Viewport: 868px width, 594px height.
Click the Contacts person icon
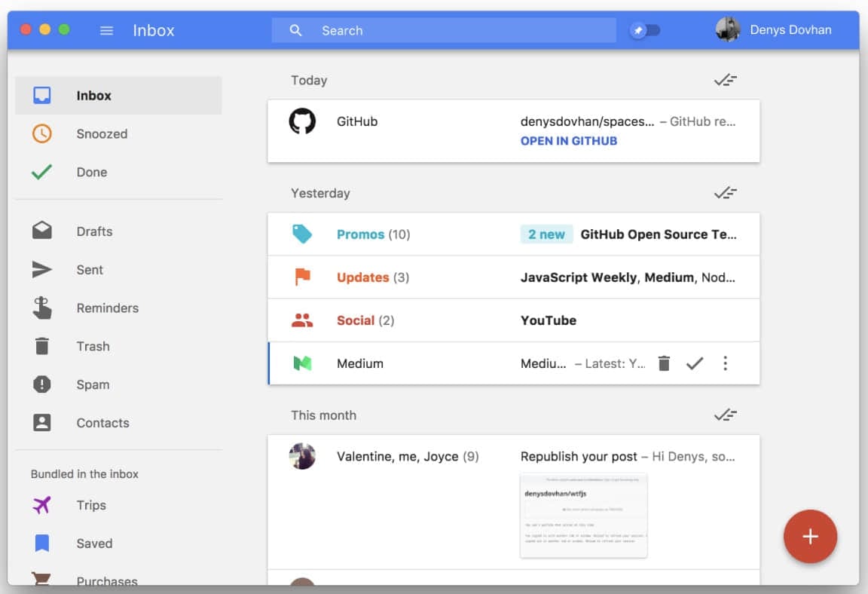click(x=42, y=422)
